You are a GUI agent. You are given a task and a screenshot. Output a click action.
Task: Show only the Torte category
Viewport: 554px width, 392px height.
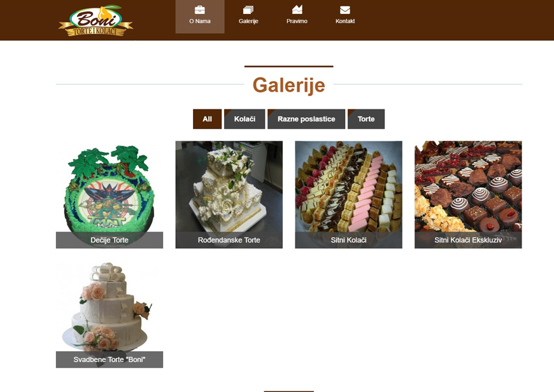[366, 119]
